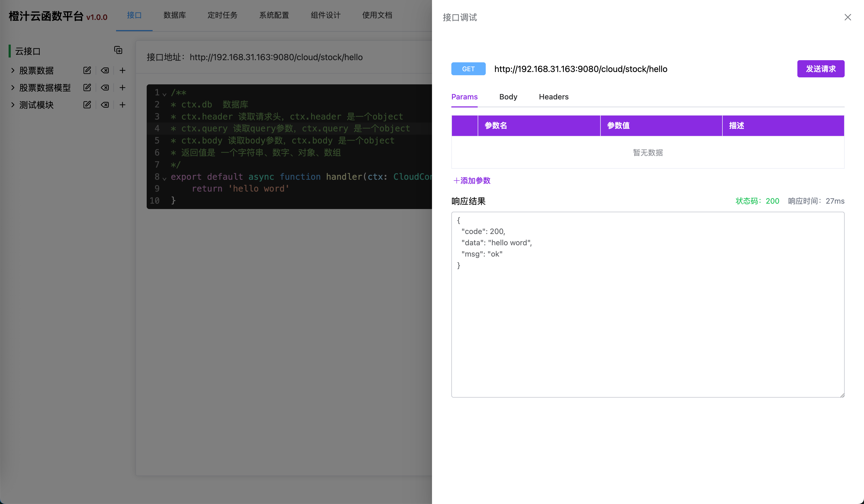Click the 描述 column header
The height and width of the screenshot is (504, 864).
point(783,125)
